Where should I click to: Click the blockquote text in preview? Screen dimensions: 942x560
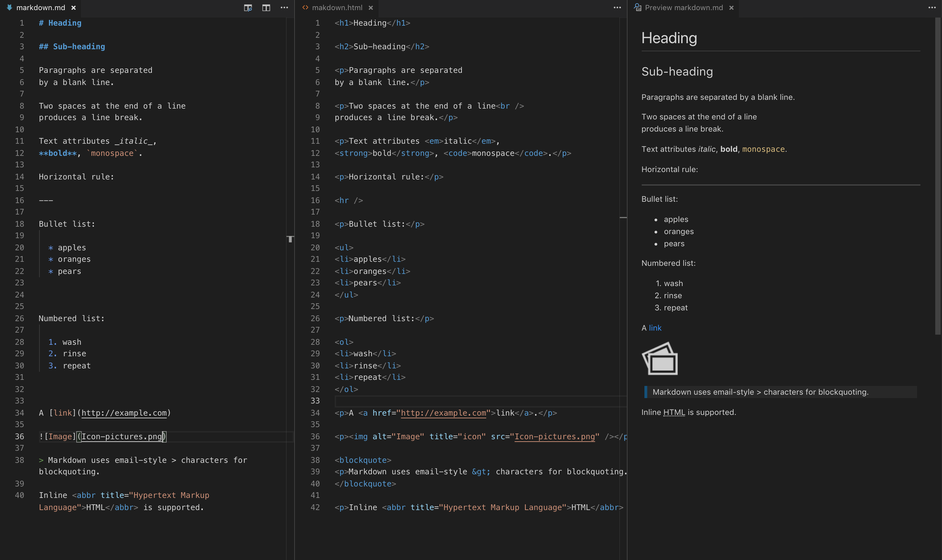tap(760, 392)
